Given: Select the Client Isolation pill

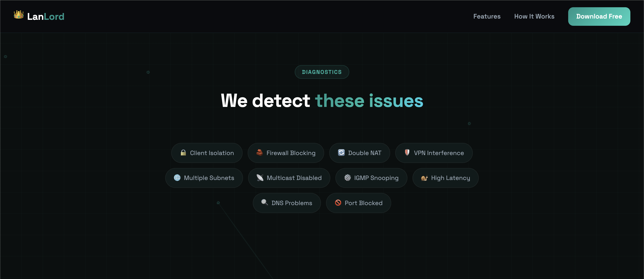Looking at the screenshot, I should 207,153.
